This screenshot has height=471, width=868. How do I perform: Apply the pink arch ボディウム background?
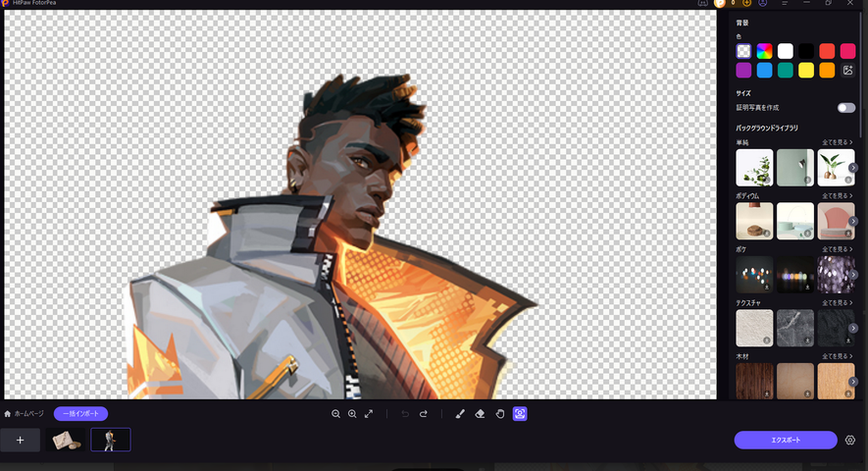coord(836,221)
